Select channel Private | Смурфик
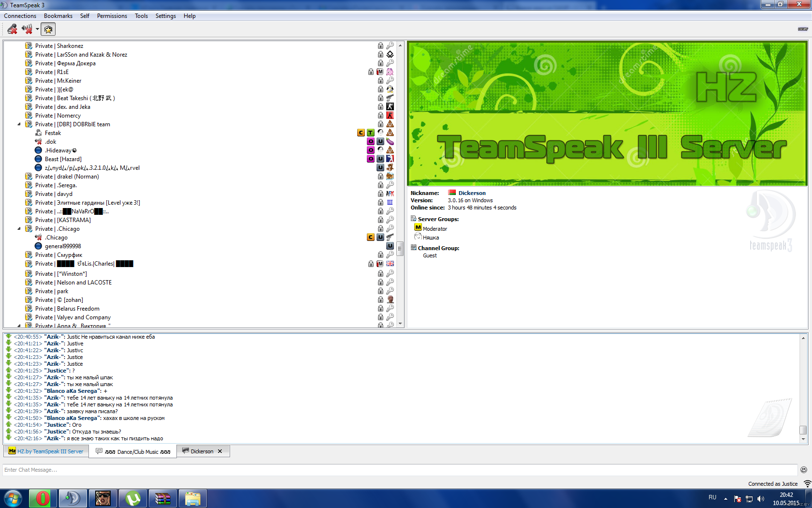 point(58,255)
